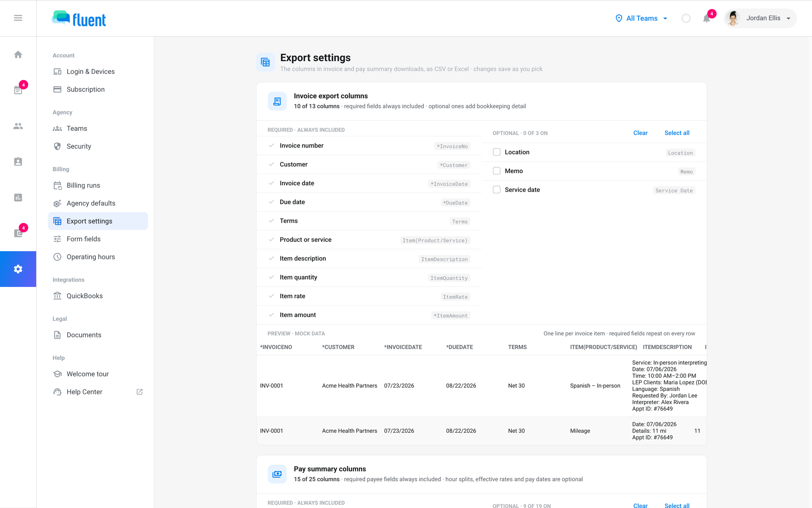This screenshot has height=508, width=812.
Task: Open the ID badge rail icon
Action: [18, 162]
